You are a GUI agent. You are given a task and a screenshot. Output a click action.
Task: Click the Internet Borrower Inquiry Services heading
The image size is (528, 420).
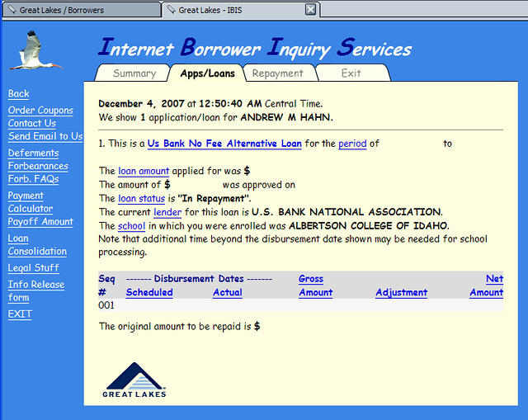[255, 48]
